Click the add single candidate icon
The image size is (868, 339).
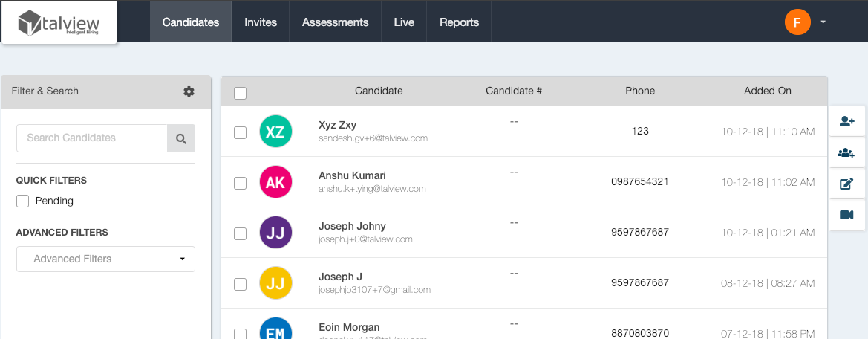[846, 120]
